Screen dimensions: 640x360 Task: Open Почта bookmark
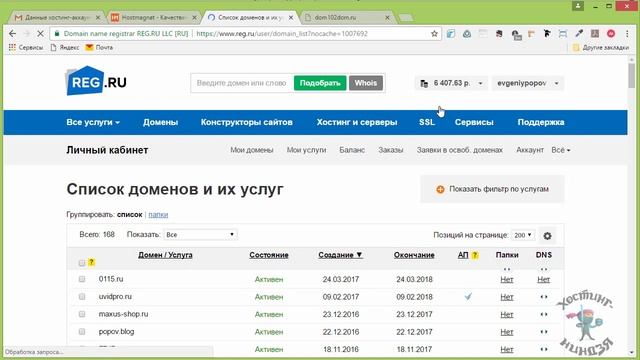coord(99,47)
